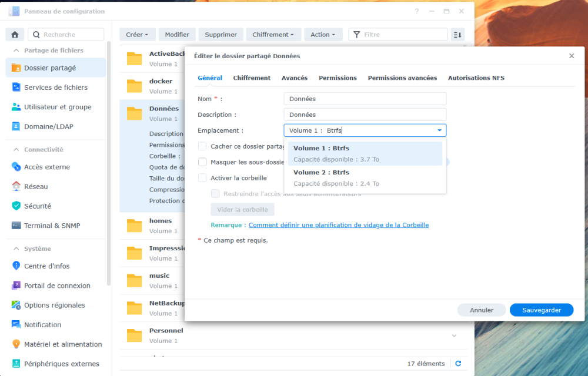Open Accès externe settings
Viewport: 588px width, 376px height.
coord(46,167)
